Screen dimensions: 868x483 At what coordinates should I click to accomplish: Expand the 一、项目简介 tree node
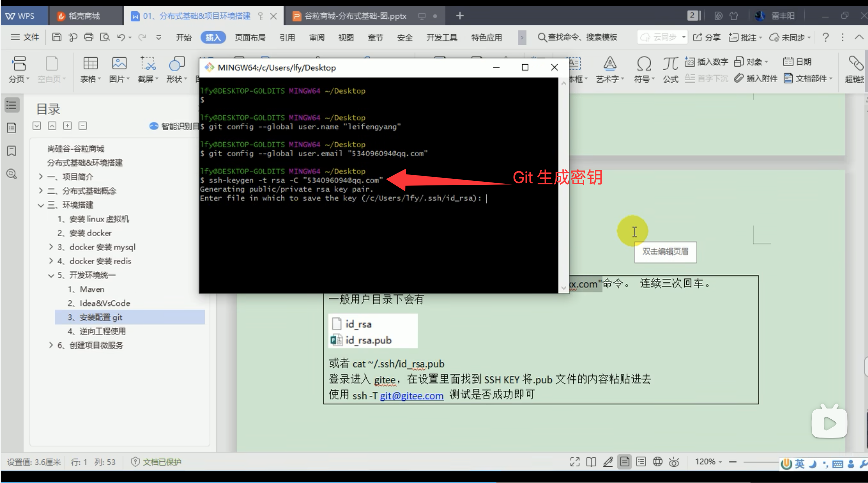[41, 176]
